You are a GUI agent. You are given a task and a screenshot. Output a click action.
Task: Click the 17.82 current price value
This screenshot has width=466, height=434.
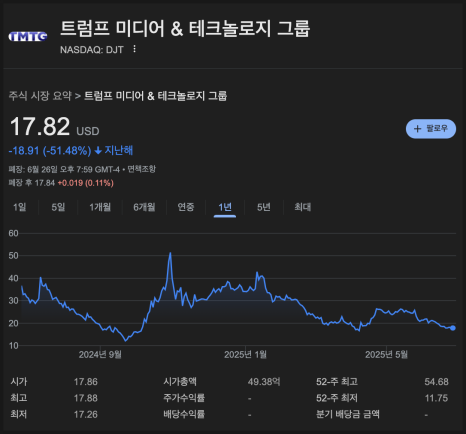pyautogui.click(x=40, y=127)
